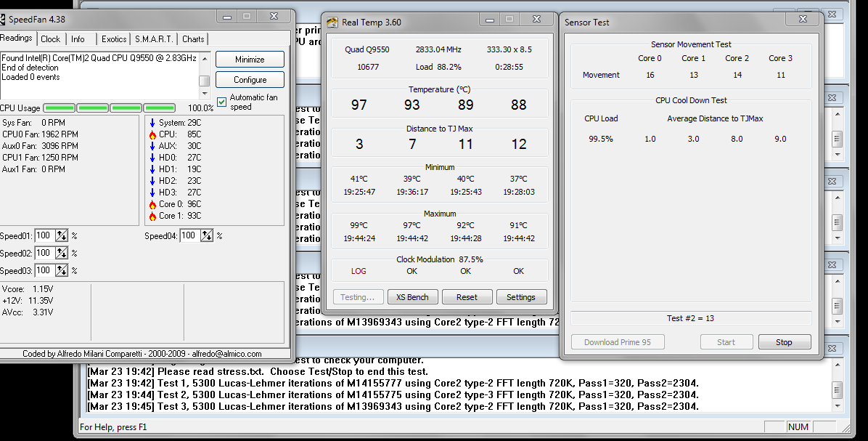Open the Charts tab in SpeedFan
The height and width of the screenshot is (441, 868).
click(x=193, y=39)
